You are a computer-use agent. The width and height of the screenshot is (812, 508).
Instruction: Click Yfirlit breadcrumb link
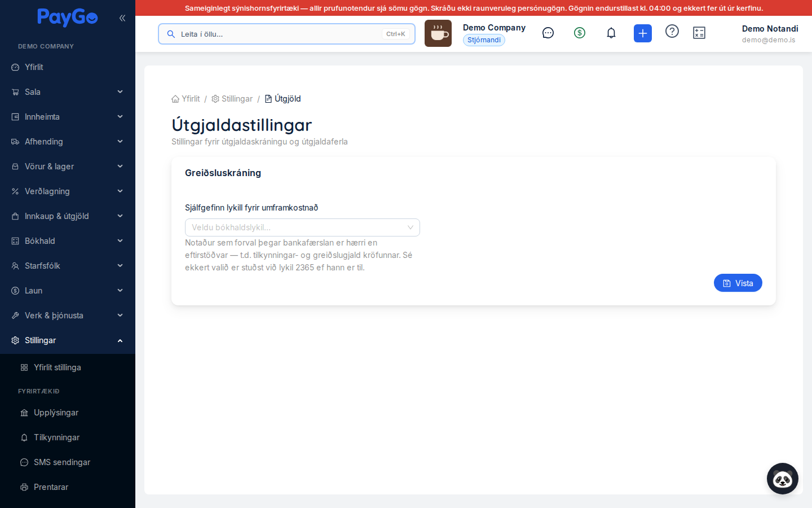pos(186,99)
